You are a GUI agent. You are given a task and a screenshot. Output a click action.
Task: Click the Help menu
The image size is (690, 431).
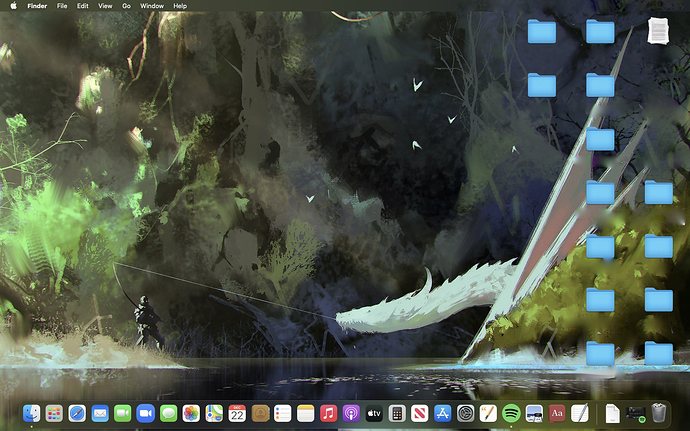pyautogui.click(x=180, y=6)
